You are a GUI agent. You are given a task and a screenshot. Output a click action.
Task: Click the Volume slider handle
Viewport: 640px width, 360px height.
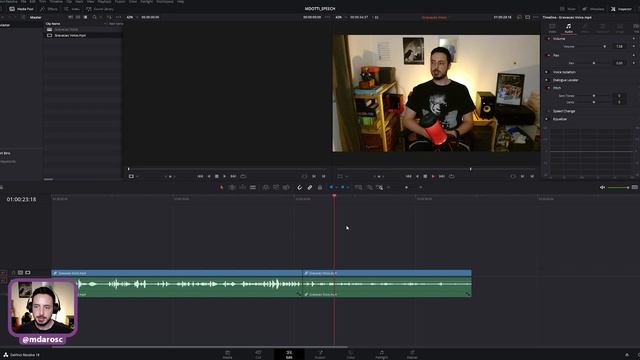tap(604, 47)
